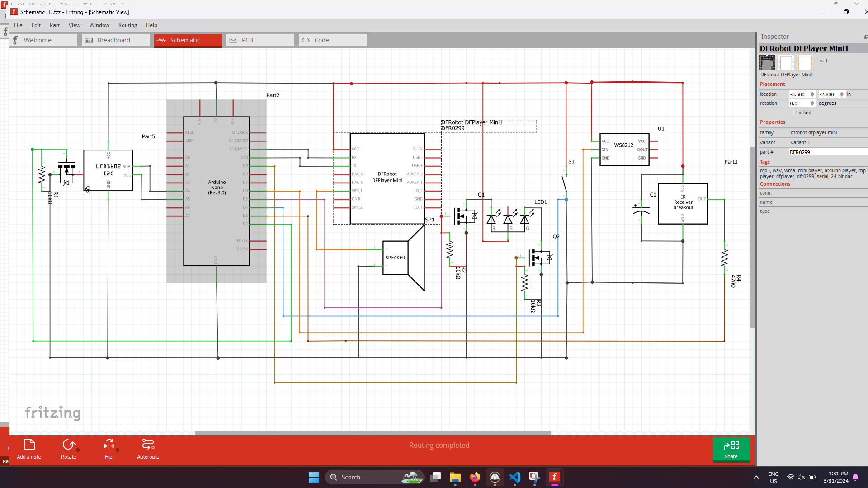Click the Fritzing taskbar icon

pos(555,477)
